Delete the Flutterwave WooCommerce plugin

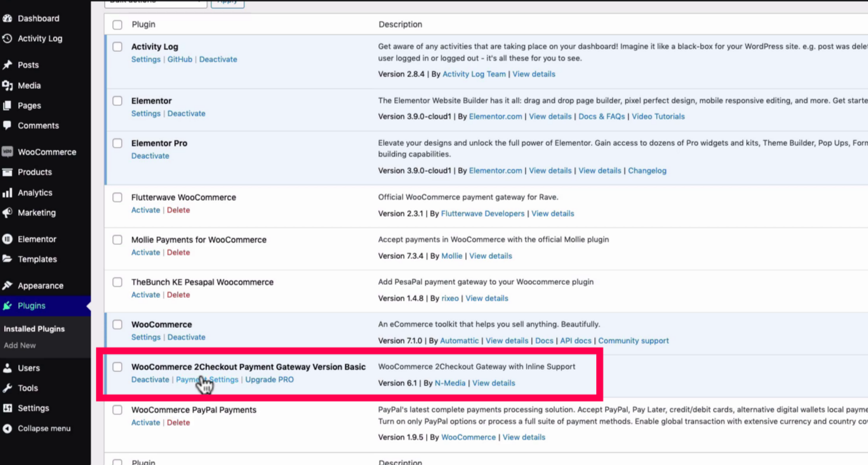[x=178, y=210]
